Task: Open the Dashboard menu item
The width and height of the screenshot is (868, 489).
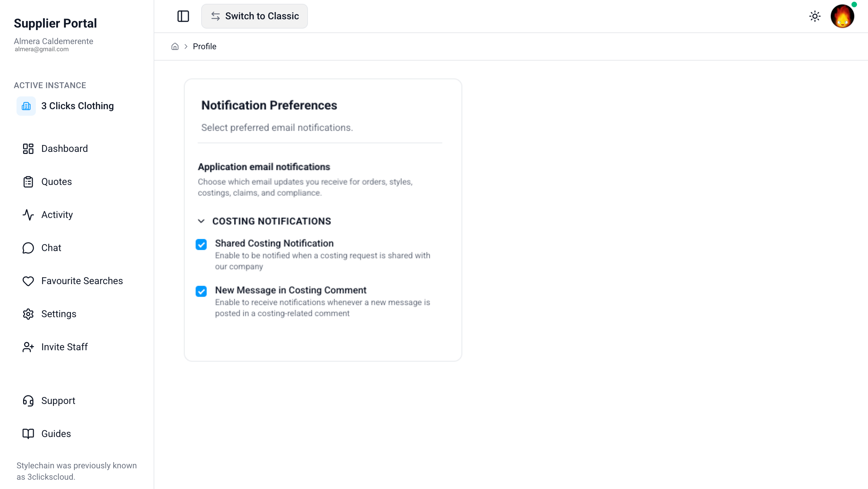Action: tap(64, 149)
